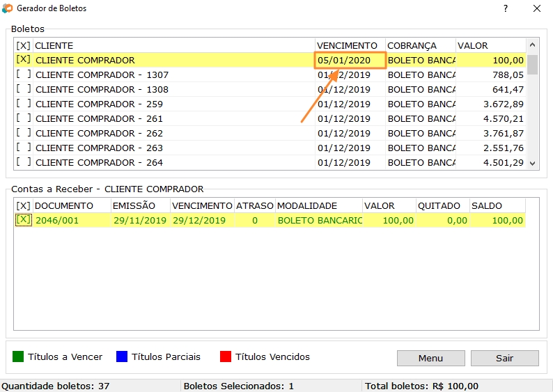Uncheck the document 2046/001 checkbox
The width and height of the screenshot is (553, 392).
[x=24, y=220]
